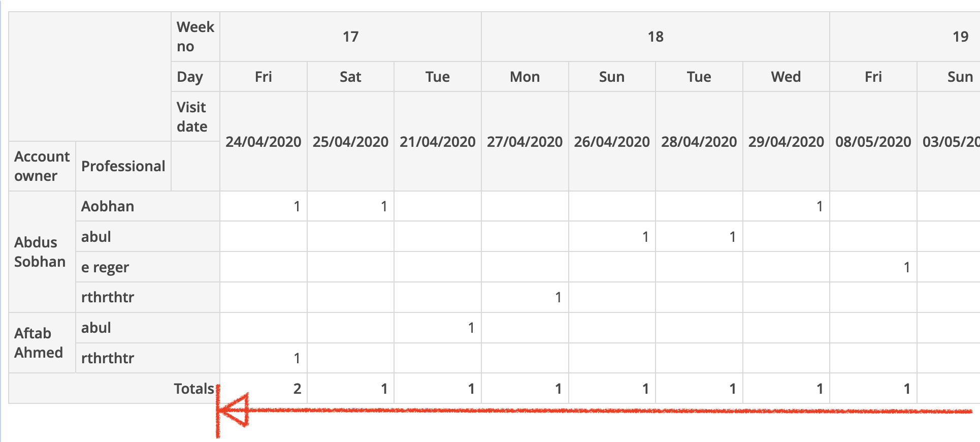Click the red arrow head annotation
This screenshot has height=442, width=980.
pos(234,409)
